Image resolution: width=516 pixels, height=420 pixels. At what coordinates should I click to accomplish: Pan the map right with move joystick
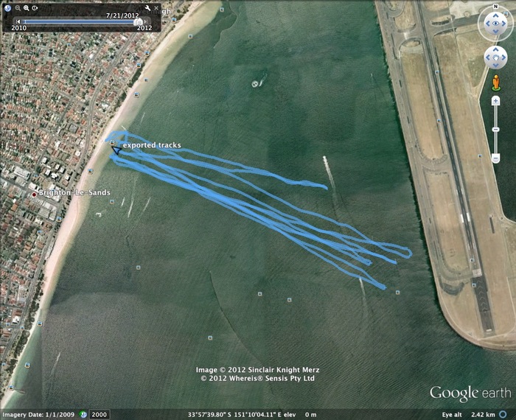coord(503,57)
